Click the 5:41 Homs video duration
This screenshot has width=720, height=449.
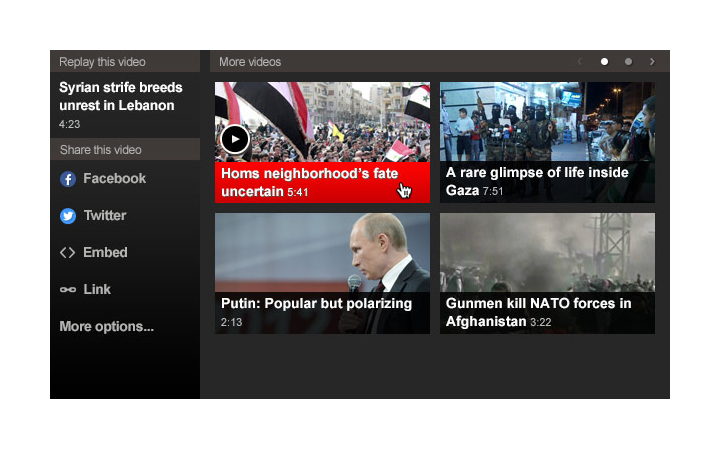298,192
